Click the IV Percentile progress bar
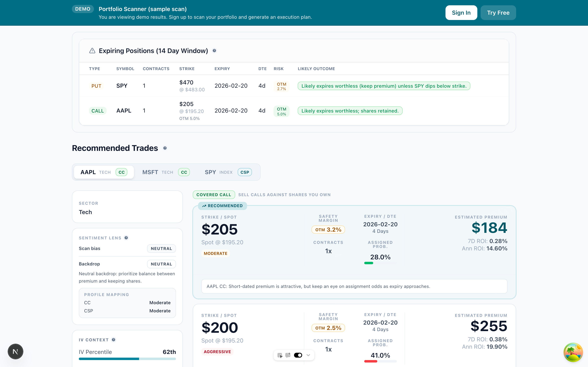The height and width of the screenshot is (367, 588). pyautogui.click(x=127, y=359)
